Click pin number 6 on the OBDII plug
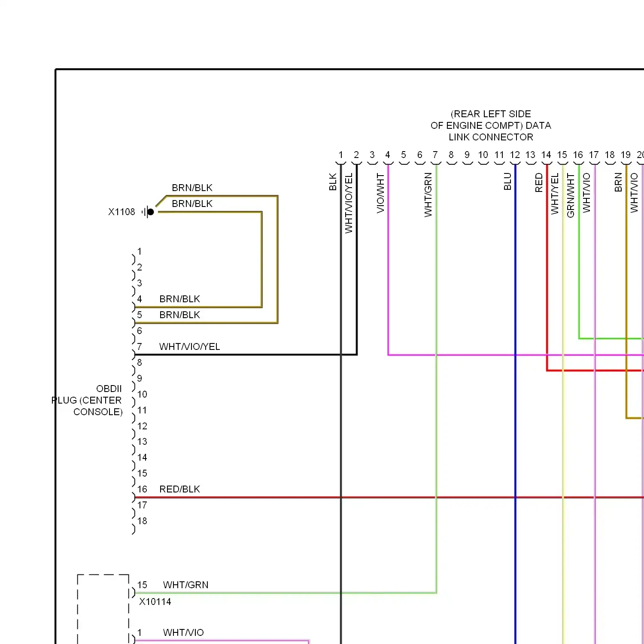Viewport: 644px width, 644px height. coord(140,331)
